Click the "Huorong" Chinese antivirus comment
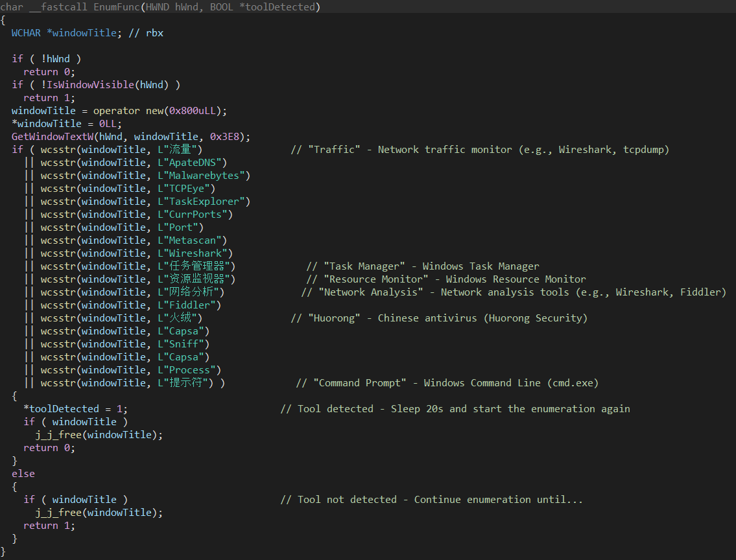The height and width of the screenshot is (560, 736). click(x=439, y=318)
